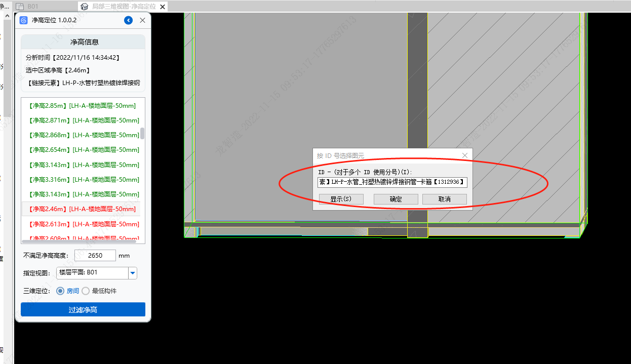
Task: Open the 指定视图 dropdown arrow
Action: [x=133, y=273]
